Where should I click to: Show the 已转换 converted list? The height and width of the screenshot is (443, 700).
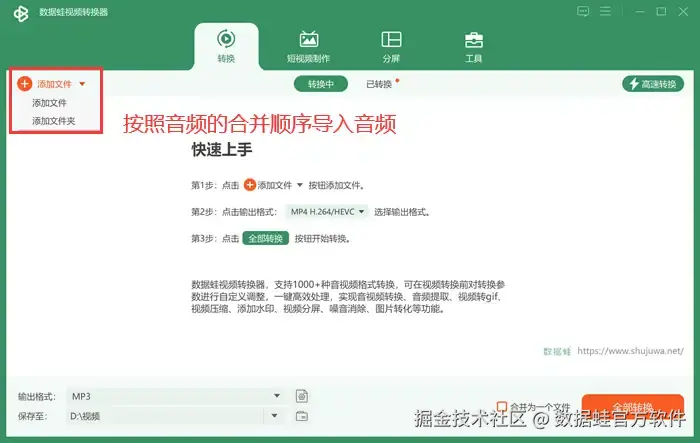pyautogui.click(x=379, y=84)
